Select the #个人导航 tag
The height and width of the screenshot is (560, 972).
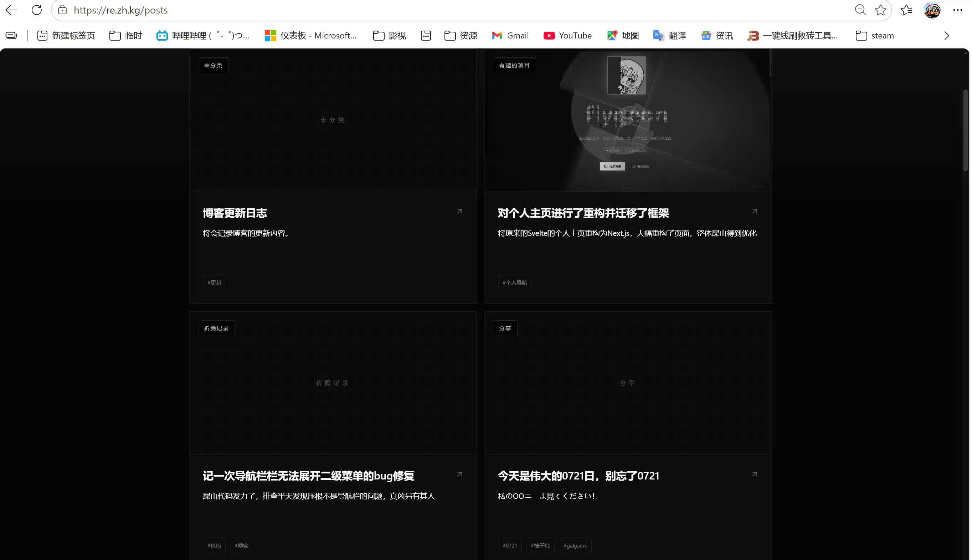pos(514,283)
